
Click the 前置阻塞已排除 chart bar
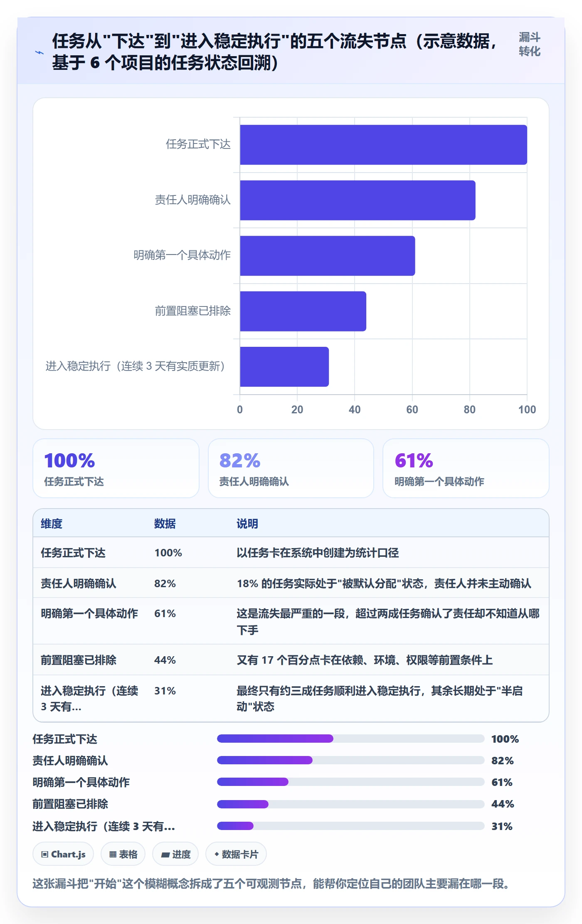coord(303,311)
